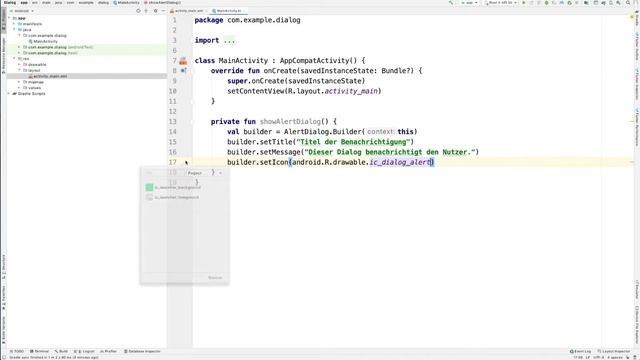Open the search everywhere magnifier icon

point(628,3)
